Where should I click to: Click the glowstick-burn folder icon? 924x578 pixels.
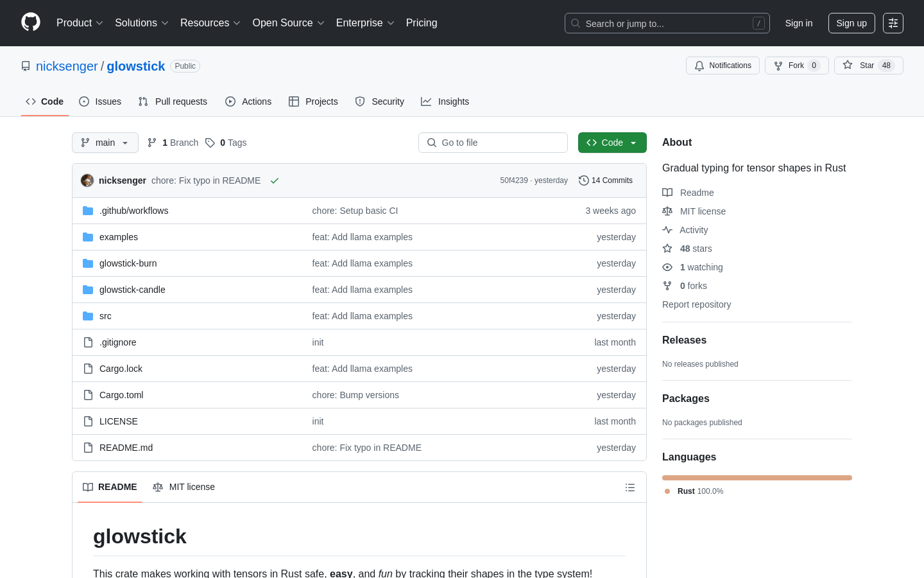tap(88, 263)
